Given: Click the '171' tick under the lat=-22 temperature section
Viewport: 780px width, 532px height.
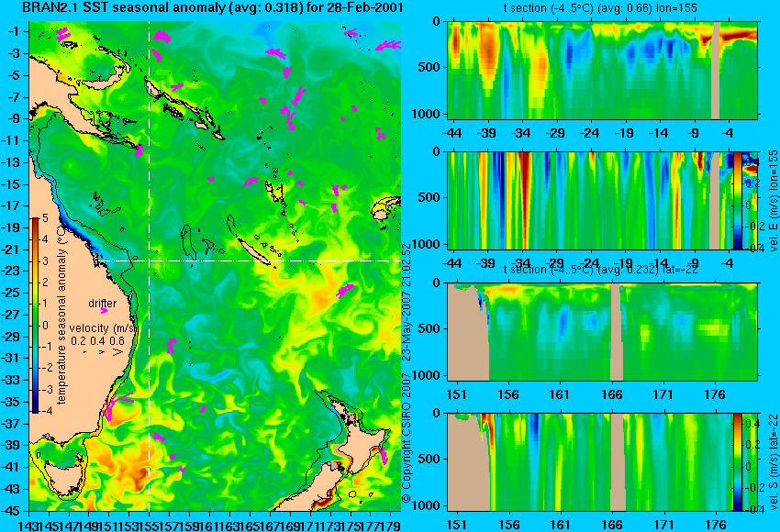Looking at the screenshot, I should (x=663, y=394).
